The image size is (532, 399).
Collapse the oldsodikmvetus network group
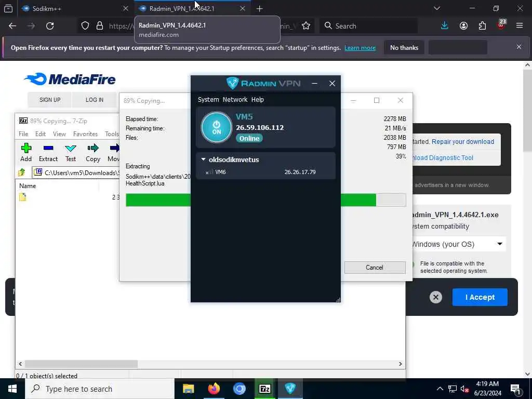point(203,159)
